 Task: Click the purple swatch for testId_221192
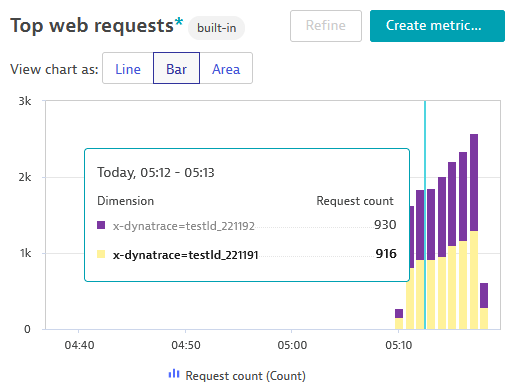coord(101,225)
